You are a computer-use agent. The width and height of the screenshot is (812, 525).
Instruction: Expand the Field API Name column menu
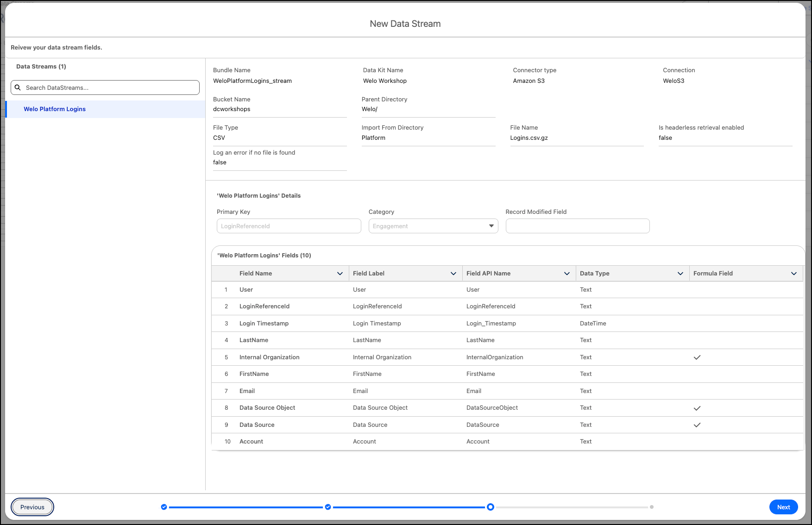pyautogui.click(x=567, y=274)
